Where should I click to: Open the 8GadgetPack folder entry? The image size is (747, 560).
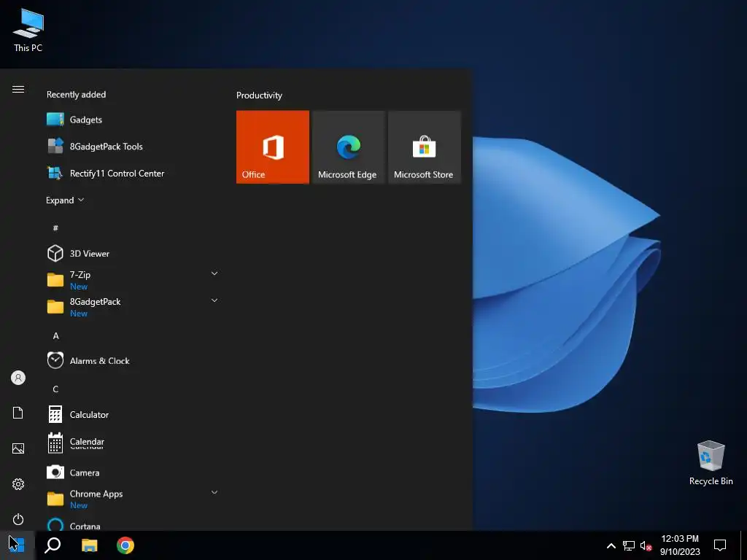pos(133,307)
